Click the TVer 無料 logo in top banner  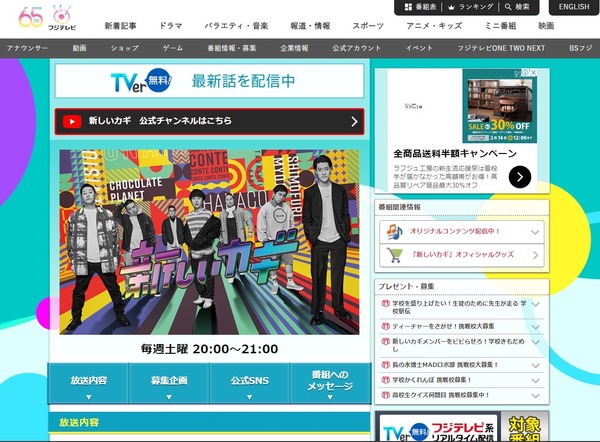point(142,81)
